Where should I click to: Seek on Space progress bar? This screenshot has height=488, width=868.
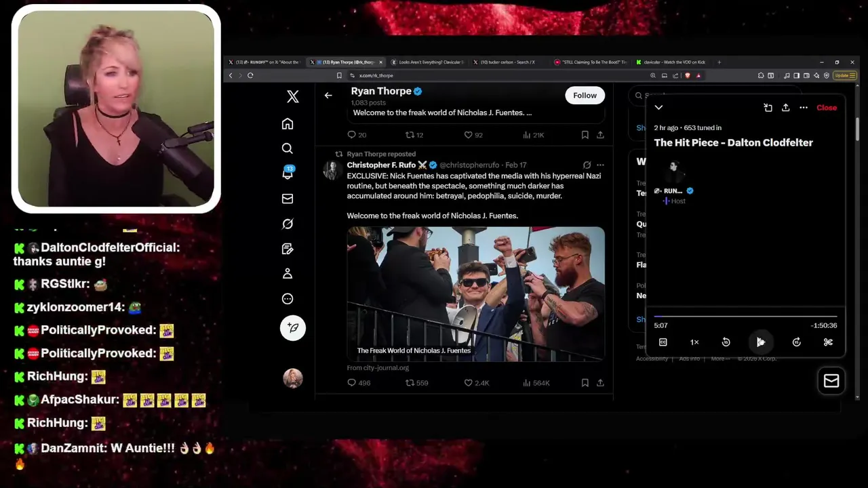click(x=745, y=317)
